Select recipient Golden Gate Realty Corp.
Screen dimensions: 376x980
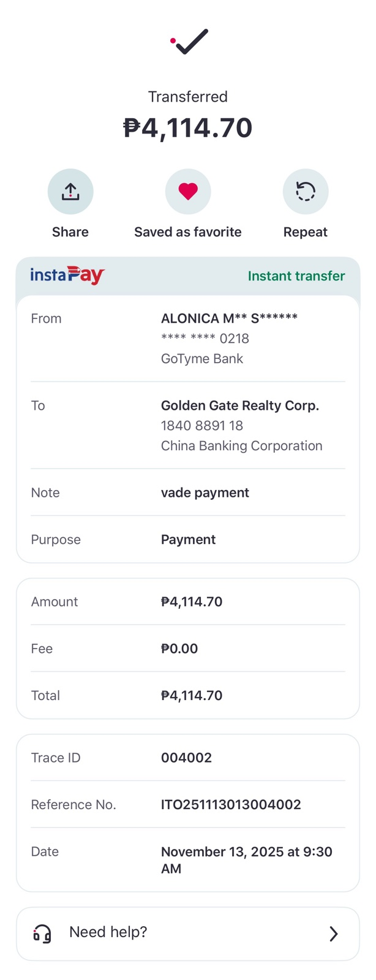(239, 405)
